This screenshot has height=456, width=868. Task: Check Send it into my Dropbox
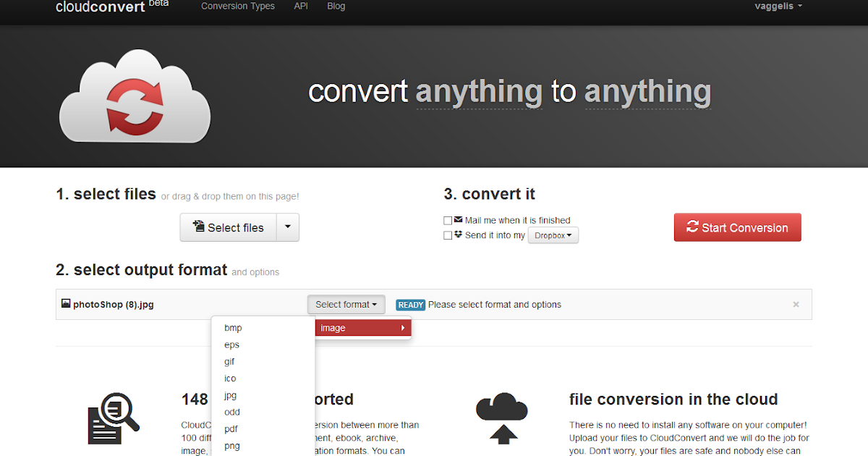[447, 235]
